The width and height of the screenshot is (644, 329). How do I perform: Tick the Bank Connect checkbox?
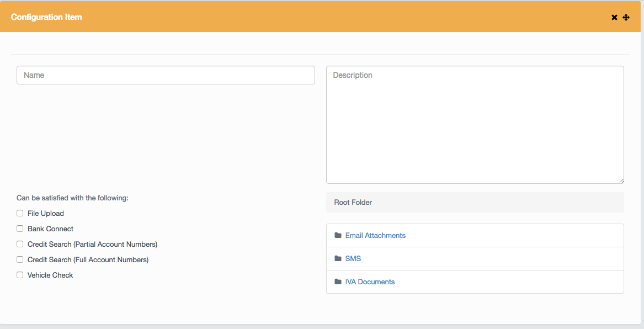click(x=20, y=229)
